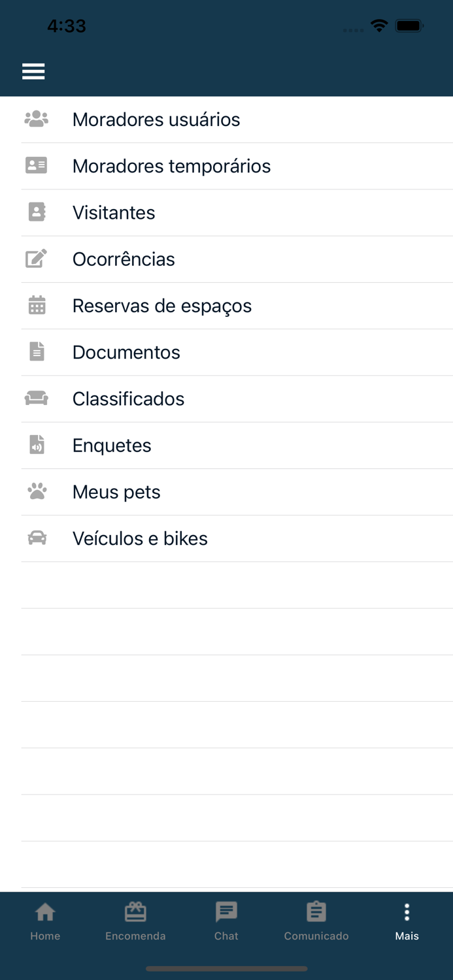
Task: Click the Encomenda package icon
Action: (x=135, y=912)
